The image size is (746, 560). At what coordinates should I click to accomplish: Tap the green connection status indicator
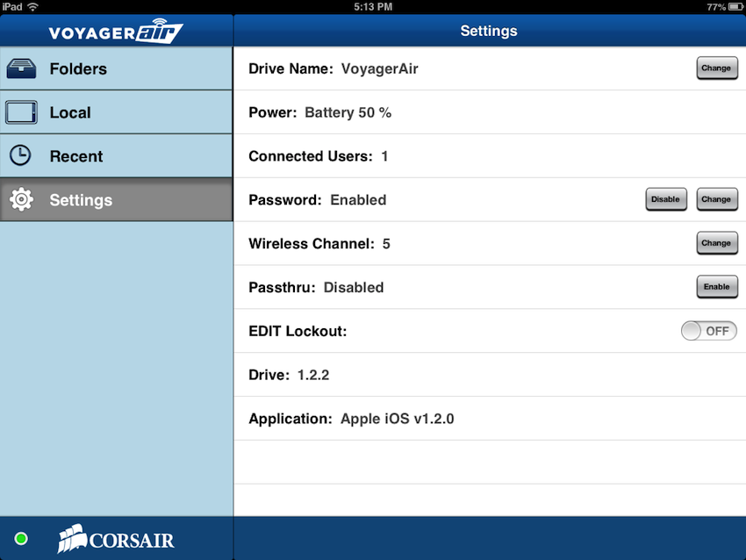coord(21,539)
